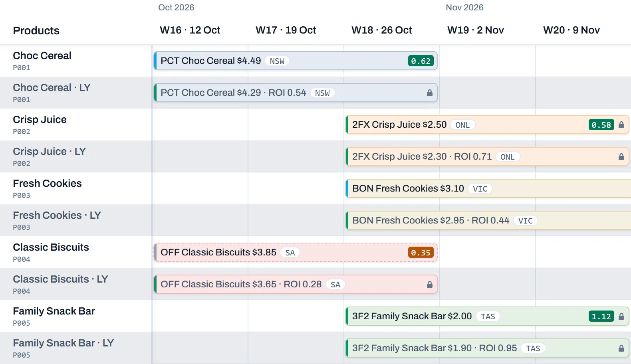Click NSW tag on PCT Choc Cereal $4.29
The height and width of the screenshot is (364, 631).
(322, 93)
